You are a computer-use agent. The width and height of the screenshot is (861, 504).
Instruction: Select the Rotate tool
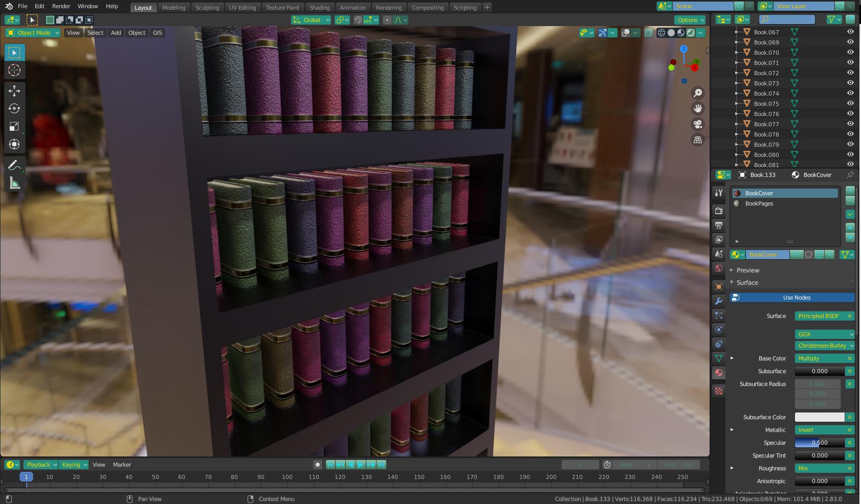tap(14, 108)
